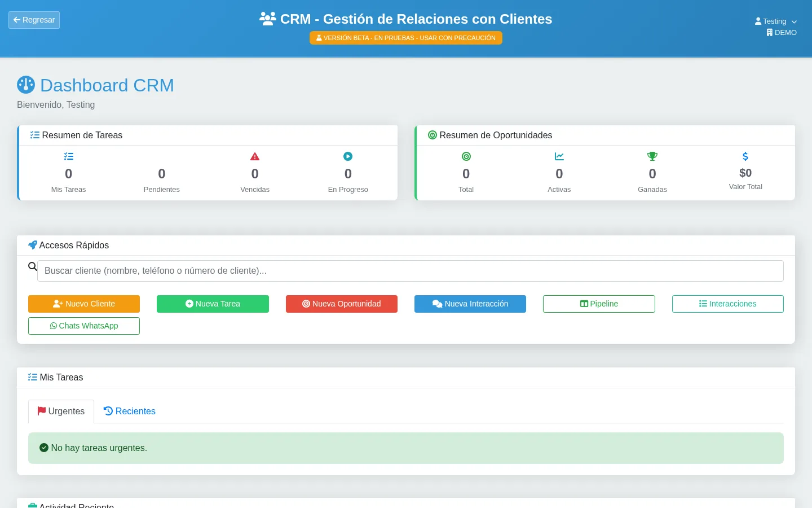Click the Mis Tareas list icon in summary
The image size is (812, 508).
coord(69,156)
